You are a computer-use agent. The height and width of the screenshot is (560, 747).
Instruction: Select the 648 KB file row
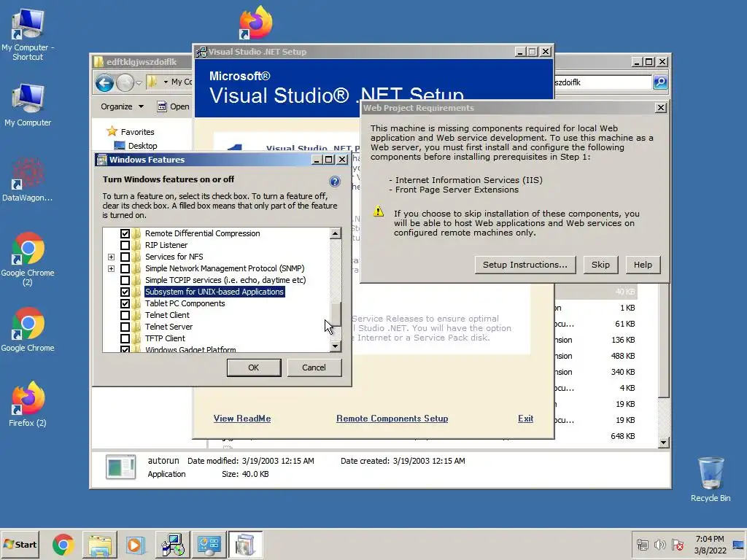click(x=595, y=436)
